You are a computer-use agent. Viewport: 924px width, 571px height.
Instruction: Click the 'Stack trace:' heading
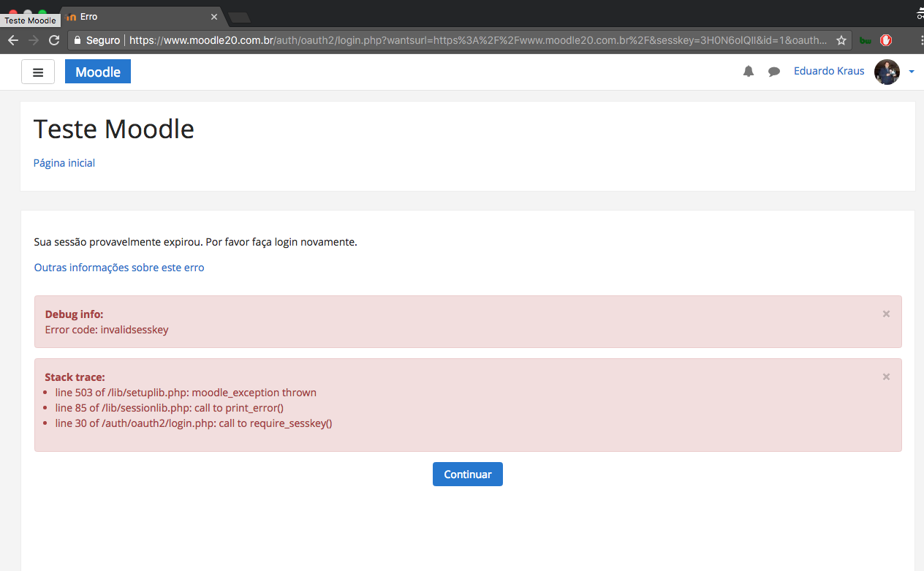(75, 377)
